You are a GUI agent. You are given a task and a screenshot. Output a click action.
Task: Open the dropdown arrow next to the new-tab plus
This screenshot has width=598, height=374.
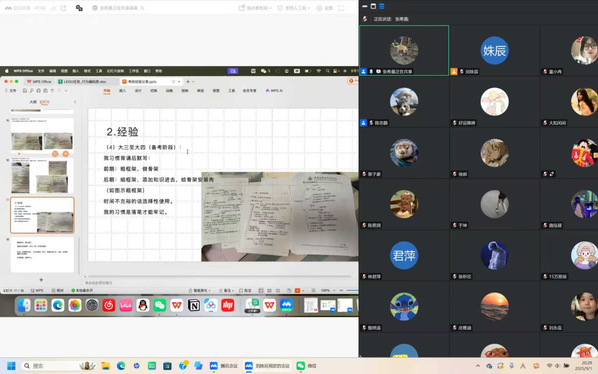(193, 82)
